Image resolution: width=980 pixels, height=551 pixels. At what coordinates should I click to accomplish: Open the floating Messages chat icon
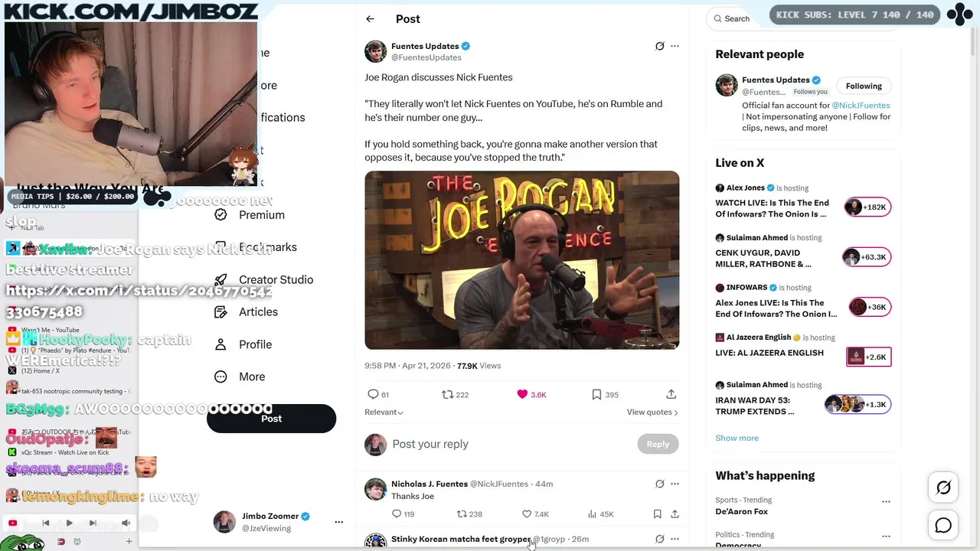[x=943, y=526]
